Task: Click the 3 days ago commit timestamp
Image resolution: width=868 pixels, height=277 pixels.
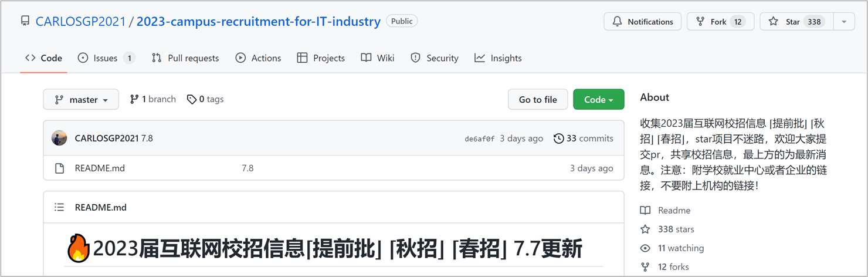Action: (x=521, y=138)
